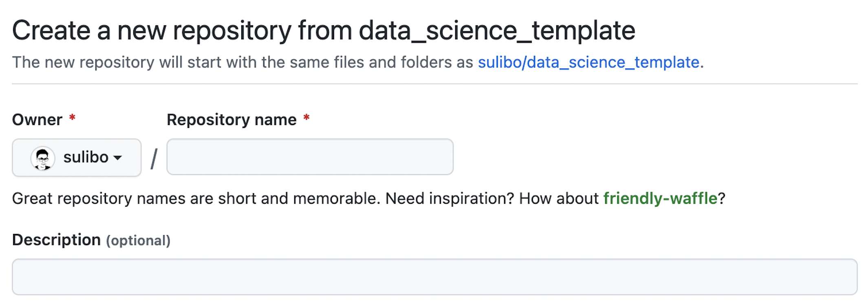Click the "Create a new repository" page heading
Viewport: 868px width, 304px height.
click(x=323, y=31)
